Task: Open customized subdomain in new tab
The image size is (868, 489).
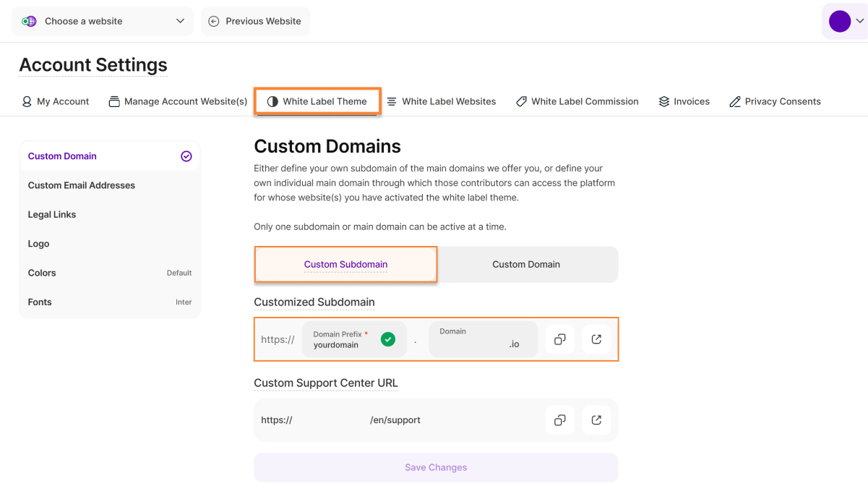Action: [x=596, y=339]
